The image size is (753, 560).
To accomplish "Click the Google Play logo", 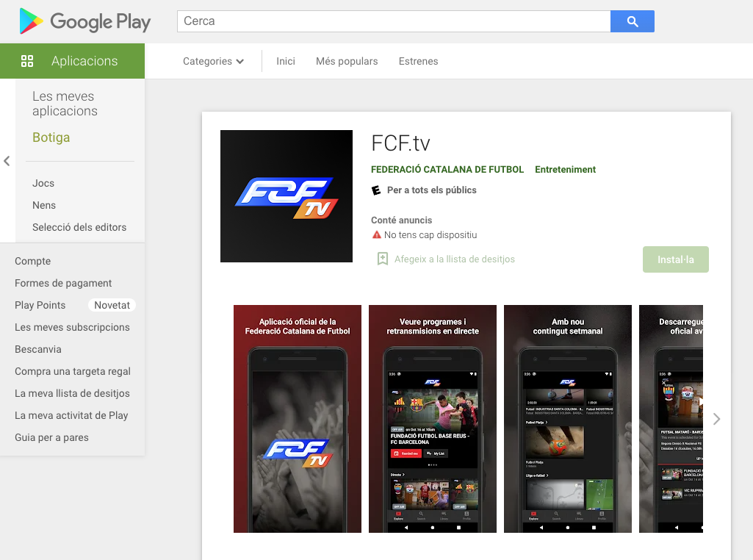I will click(84, 21).
